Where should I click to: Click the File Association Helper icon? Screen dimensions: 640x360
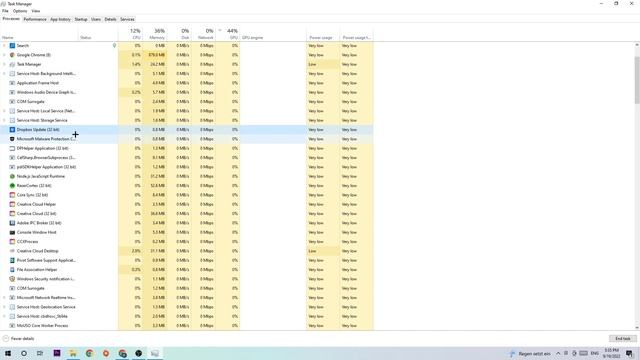(12, 270)
